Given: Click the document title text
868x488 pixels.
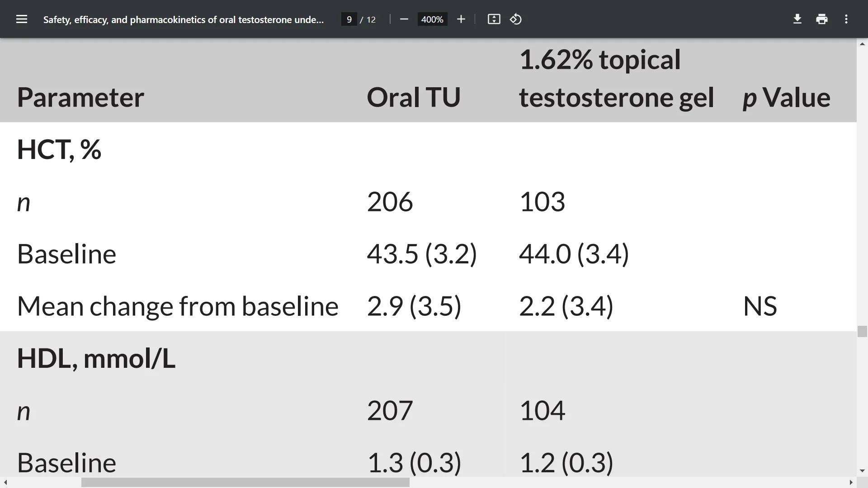Looking at the screenshot, I should click(x=184, y=19).
